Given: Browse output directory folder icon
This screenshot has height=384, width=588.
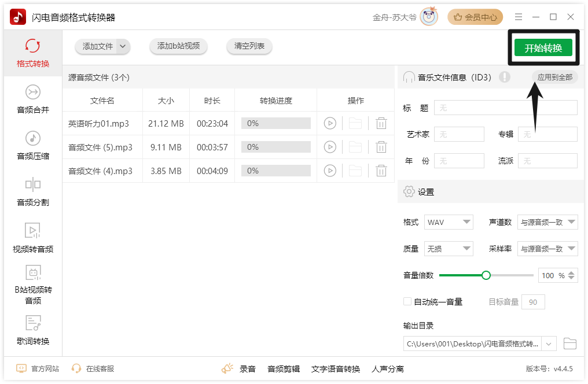Looking at the screenshot, I should pyautogui.click(x=570, y=344).
